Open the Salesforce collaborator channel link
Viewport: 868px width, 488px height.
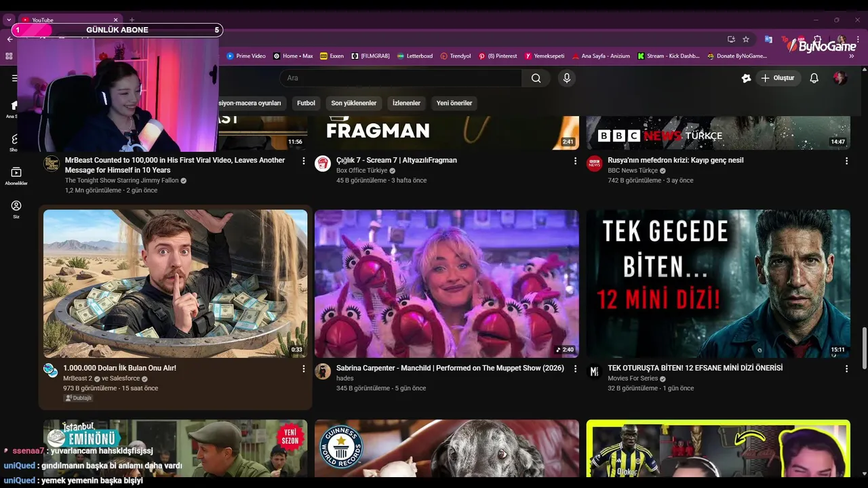click(x=124, y=378)
